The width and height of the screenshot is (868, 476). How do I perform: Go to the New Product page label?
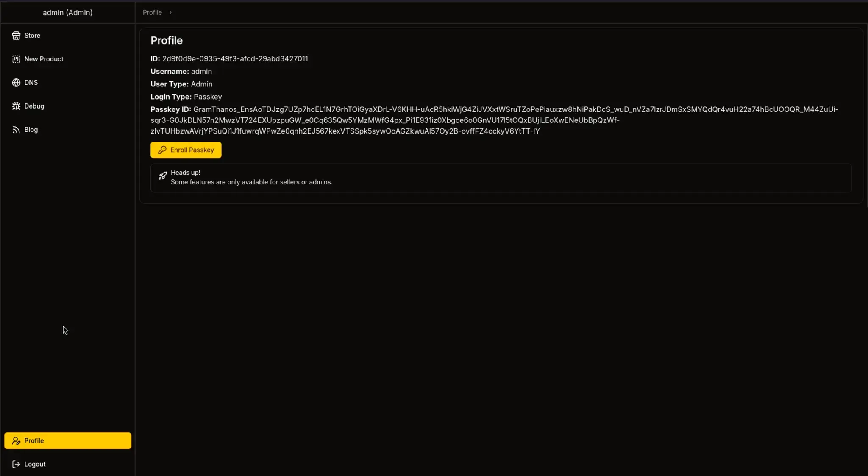click(x=44, y=59)
